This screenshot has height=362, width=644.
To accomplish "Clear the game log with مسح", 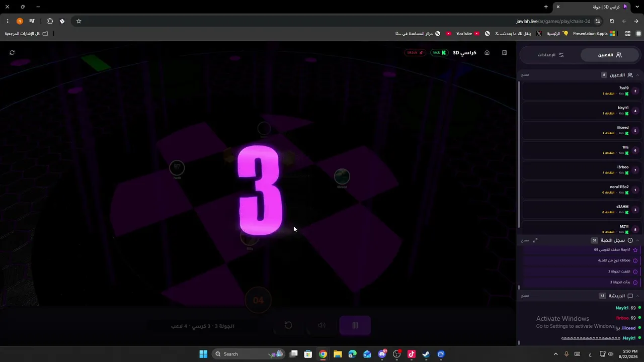I will click(525, 240).
